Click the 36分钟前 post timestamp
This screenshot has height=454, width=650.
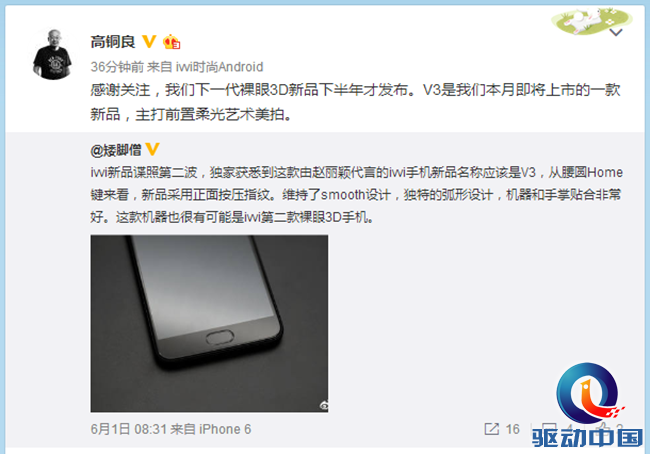(117, 67)
